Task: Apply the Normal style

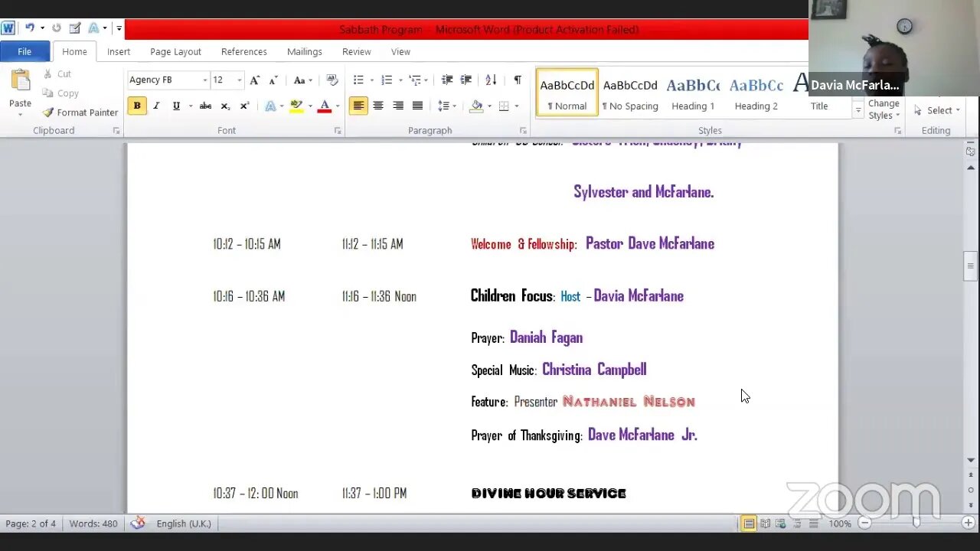Action: tap(567, 93)
